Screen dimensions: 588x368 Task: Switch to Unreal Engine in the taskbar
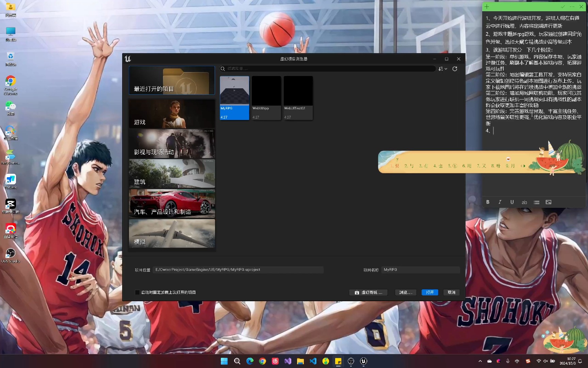click(x=364, y=361)
